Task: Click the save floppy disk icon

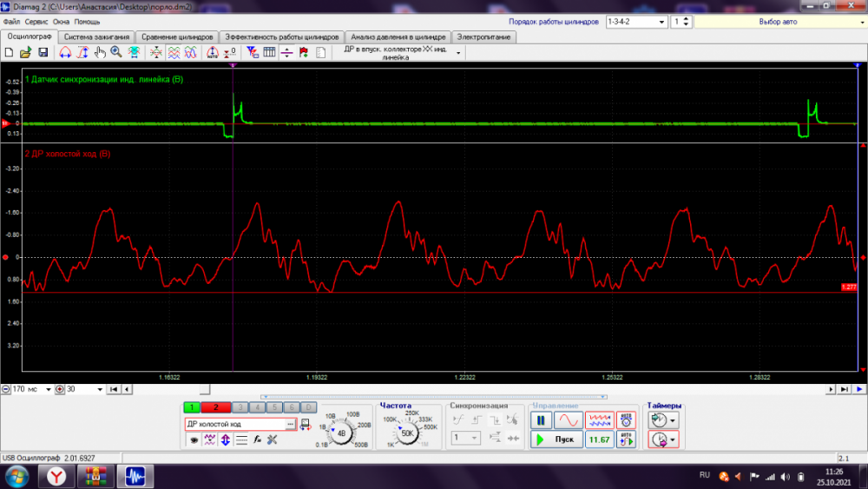Action: [41, 53]
